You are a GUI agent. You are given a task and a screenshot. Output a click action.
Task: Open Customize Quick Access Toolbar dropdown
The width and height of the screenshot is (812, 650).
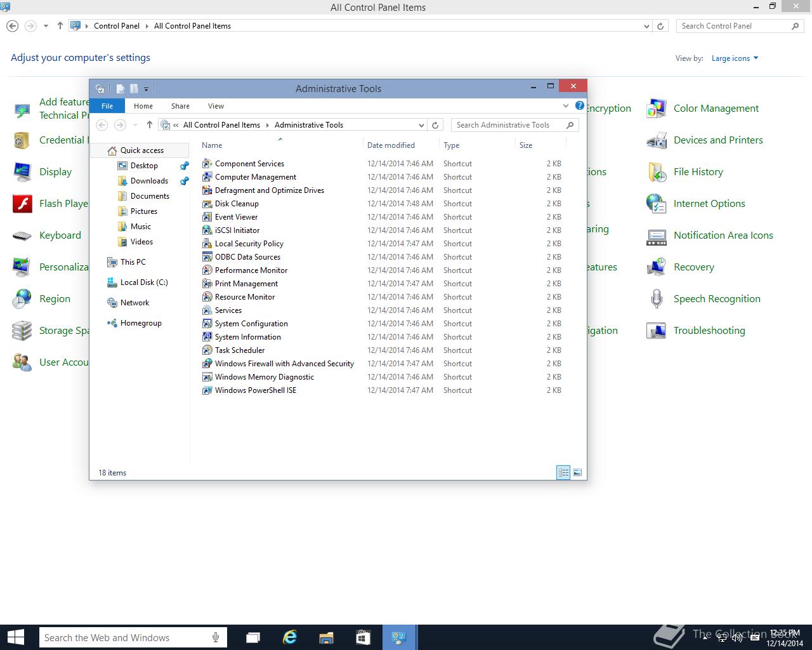point(146,89)
